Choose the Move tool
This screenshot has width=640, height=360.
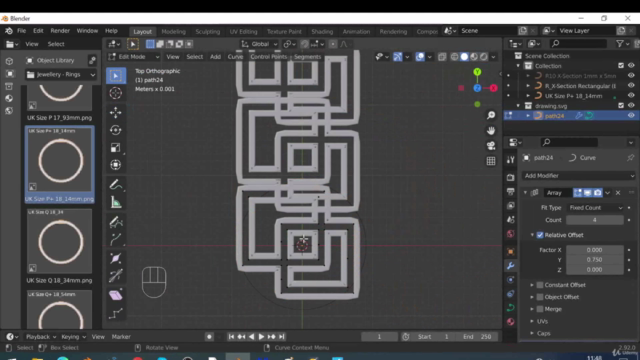116,112
